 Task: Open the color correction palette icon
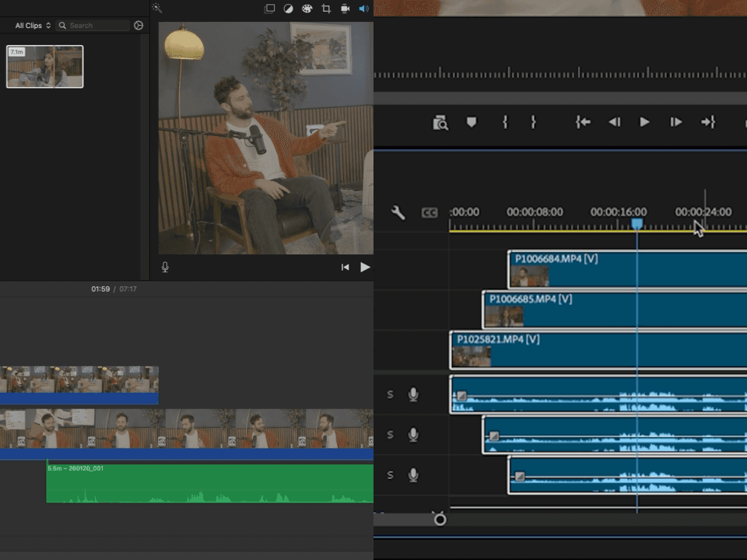[307, 9]
